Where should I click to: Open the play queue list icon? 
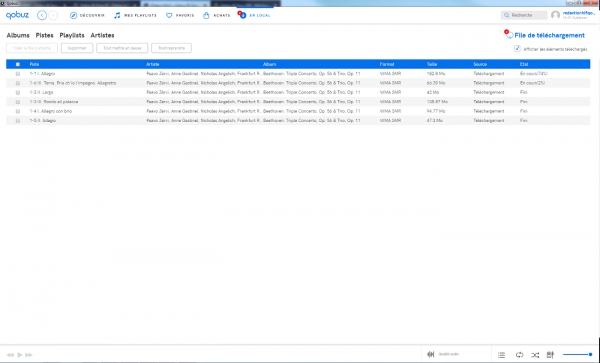pyautogui.click(x=501, y=355)
